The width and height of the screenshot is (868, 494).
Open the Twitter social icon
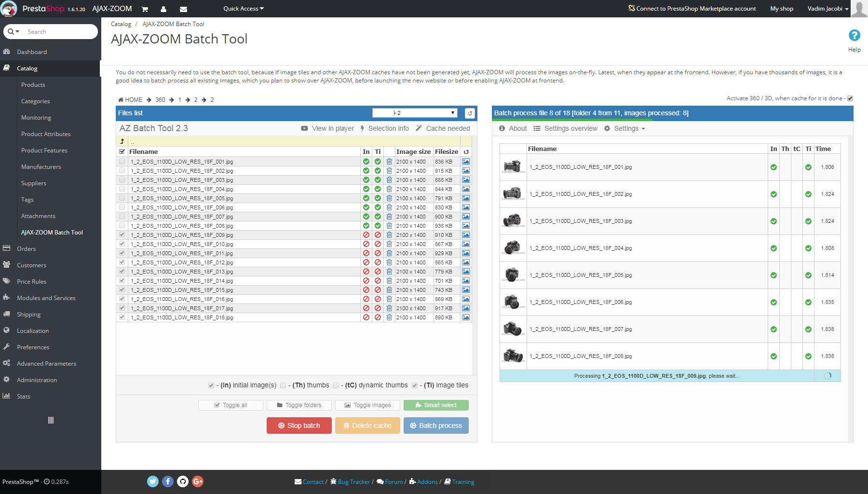(153, 481)
